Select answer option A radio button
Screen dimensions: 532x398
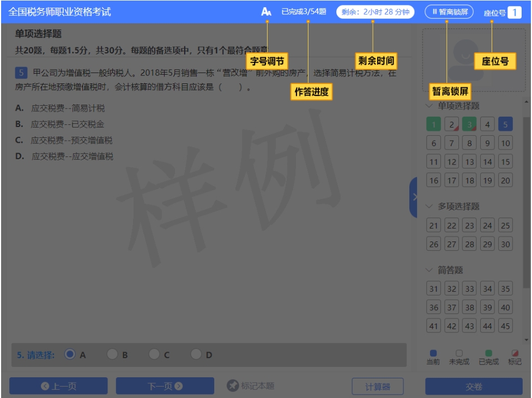point(70,354)
